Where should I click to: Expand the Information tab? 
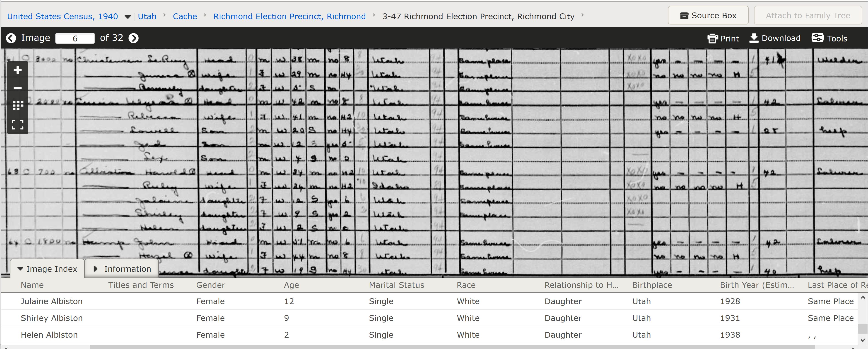122,269
